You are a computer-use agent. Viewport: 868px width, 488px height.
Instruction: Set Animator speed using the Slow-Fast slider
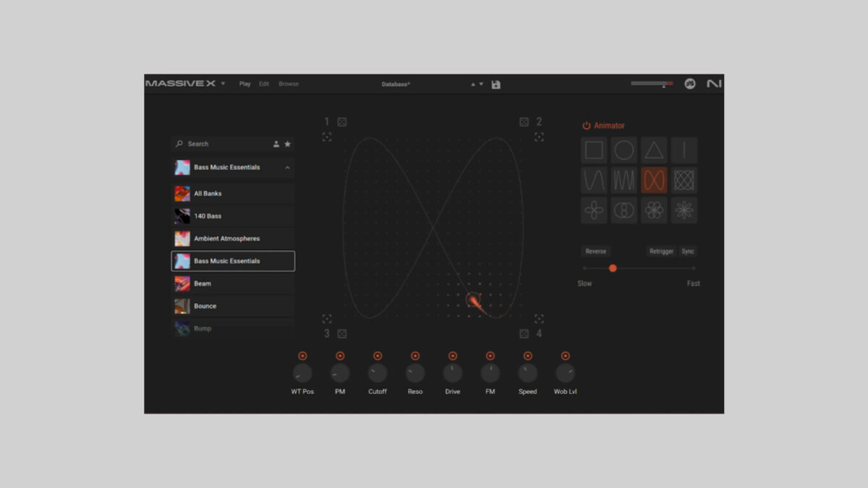613,268
